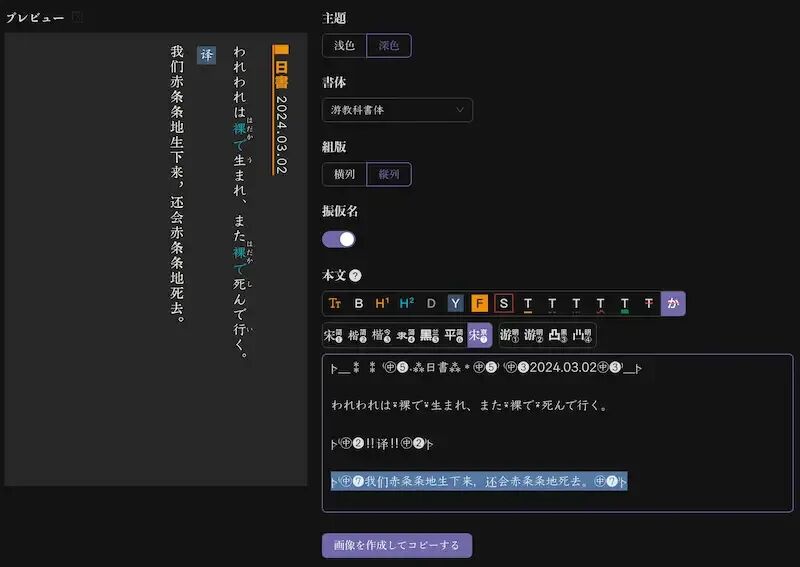Click the orange Tt title format icon

(335, 304)
